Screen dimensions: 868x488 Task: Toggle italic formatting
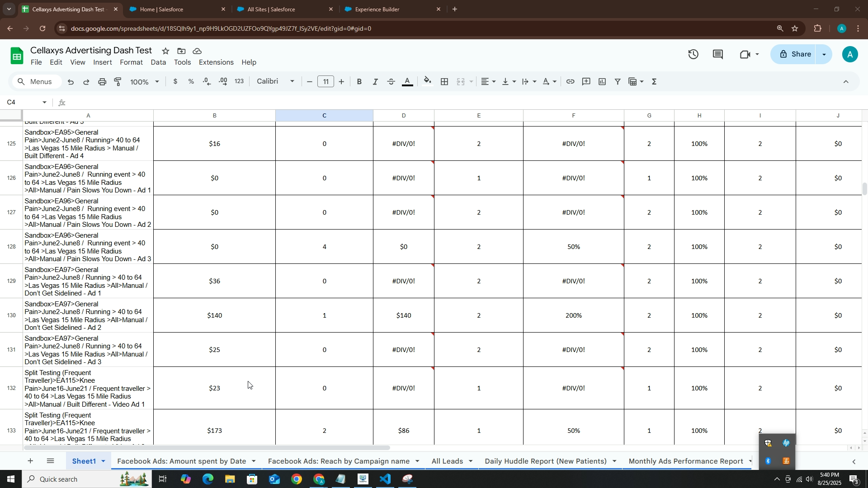tap(375, 82)
